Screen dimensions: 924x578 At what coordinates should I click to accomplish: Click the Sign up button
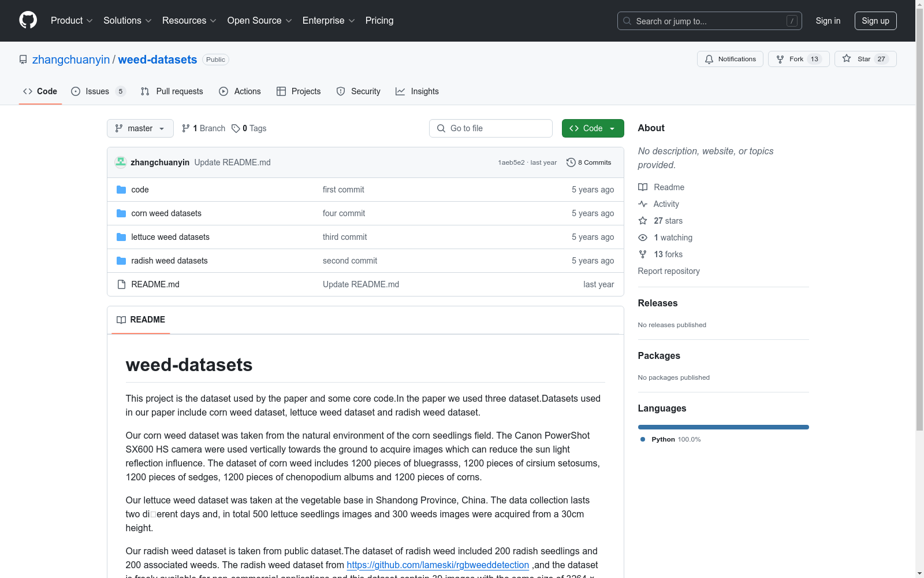875,21
